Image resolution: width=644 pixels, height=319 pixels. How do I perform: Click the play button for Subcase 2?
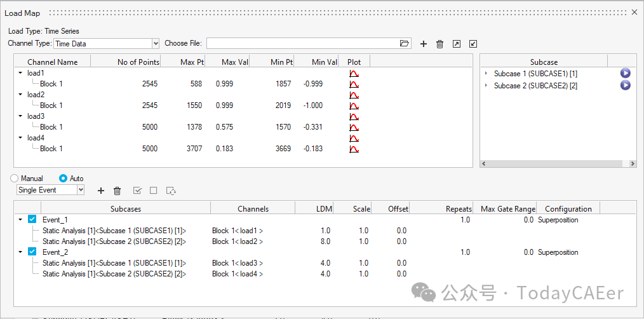point(625,85)
